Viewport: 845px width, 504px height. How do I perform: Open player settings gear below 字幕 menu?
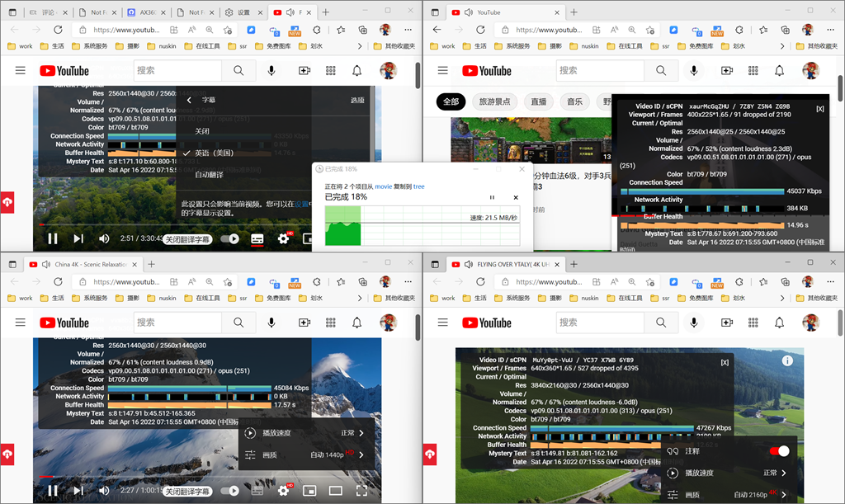click(x=284, y=238)
